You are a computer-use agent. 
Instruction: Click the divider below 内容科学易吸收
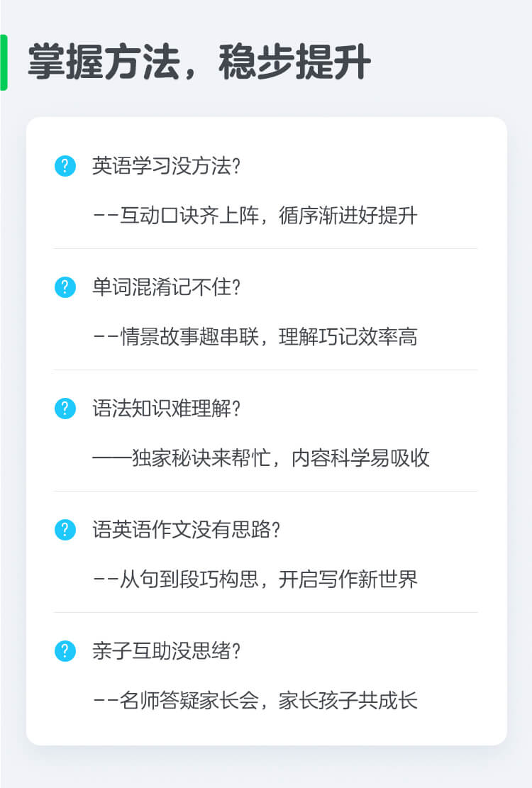pyautogui.click(x=266, y=491)
